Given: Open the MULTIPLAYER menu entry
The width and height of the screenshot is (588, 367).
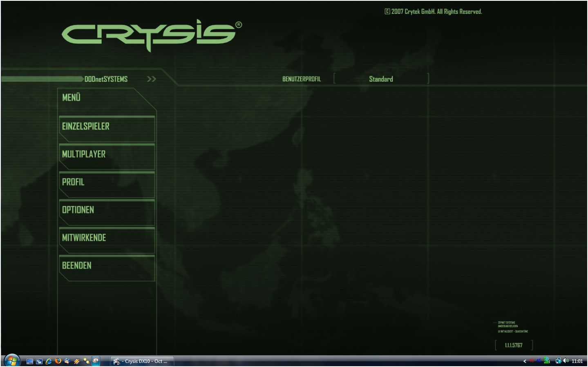Looking at the screenshot, I should 107,156.
